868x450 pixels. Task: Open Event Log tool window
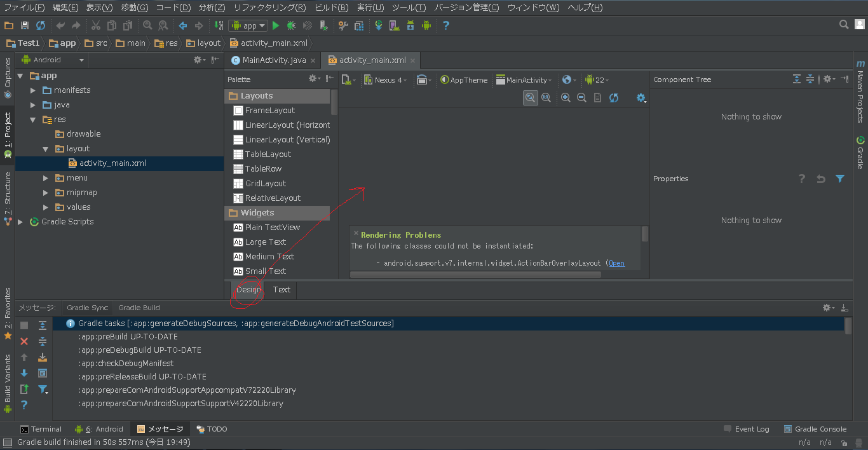click(746, 429)
